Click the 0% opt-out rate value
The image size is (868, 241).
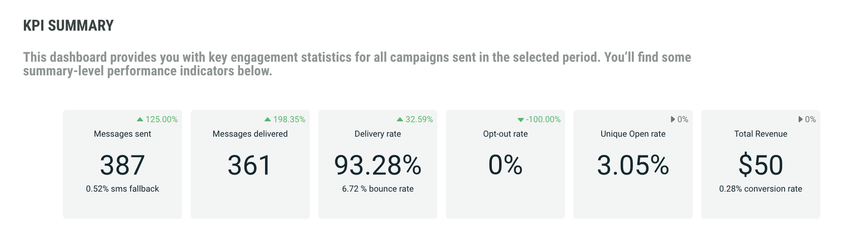(x=505, y=165)
